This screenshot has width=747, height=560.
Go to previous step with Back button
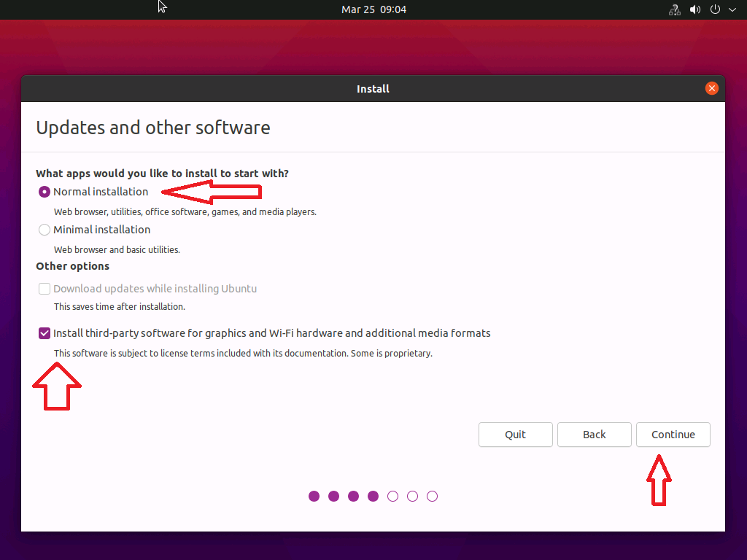[x=594, y=435]
